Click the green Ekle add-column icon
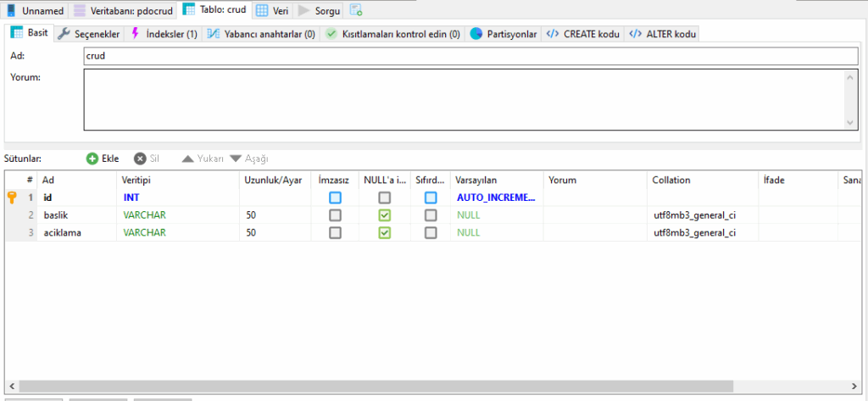This screenshot has height=401, width=868. point(92,159)
